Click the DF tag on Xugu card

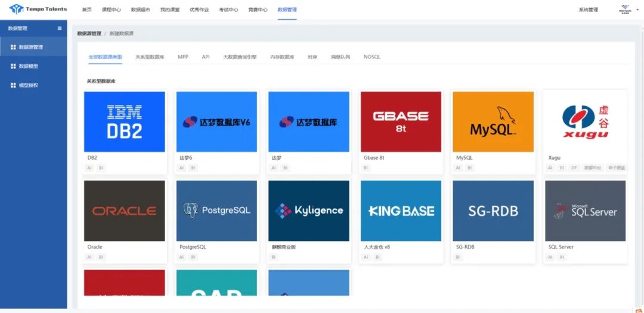pos(574,168)
